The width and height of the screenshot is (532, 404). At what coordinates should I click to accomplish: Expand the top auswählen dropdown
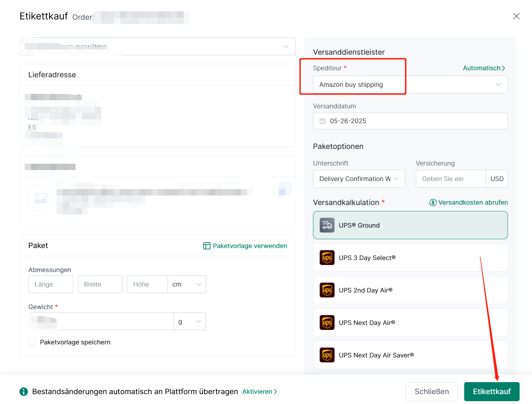pos(158,47)
